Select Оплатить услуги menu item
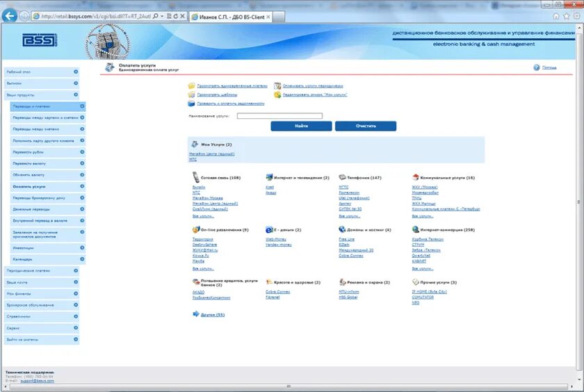Image resolution: width=584 pixels, height=392 pixels. [x=48, y=186]
